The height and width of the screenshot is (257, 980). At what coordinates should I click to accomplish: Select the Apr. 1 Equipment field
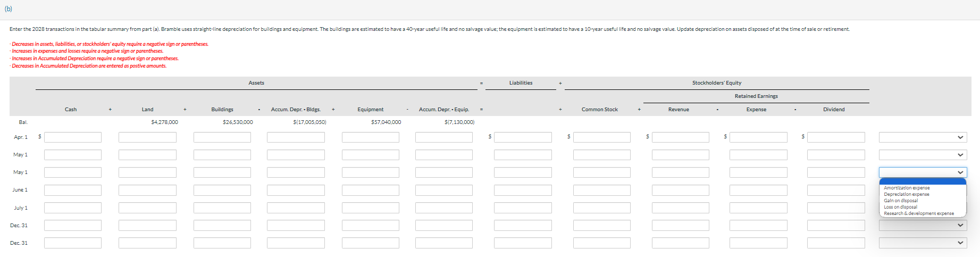click(371, 137)
